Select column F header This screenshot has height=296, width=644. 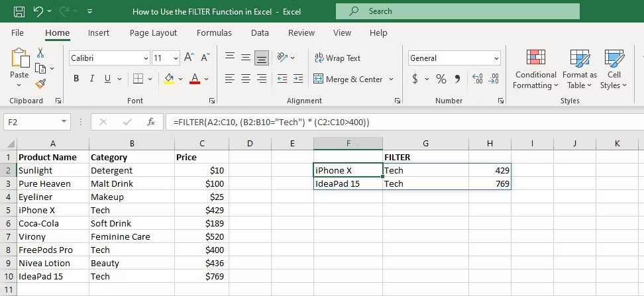click(348, 143)
